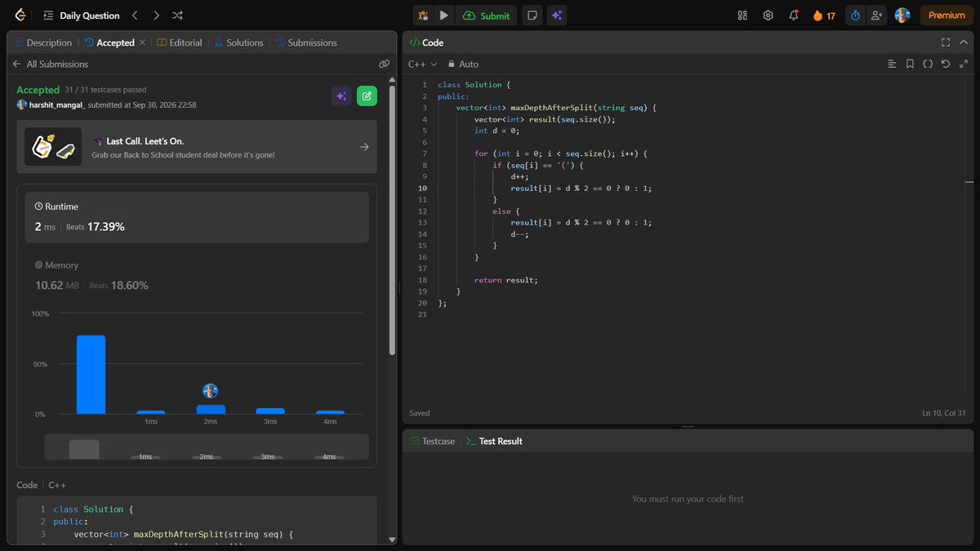Maximize the editor icon
Image resolution: width=980 pixels, height=551 pixels.
[964, 64]
